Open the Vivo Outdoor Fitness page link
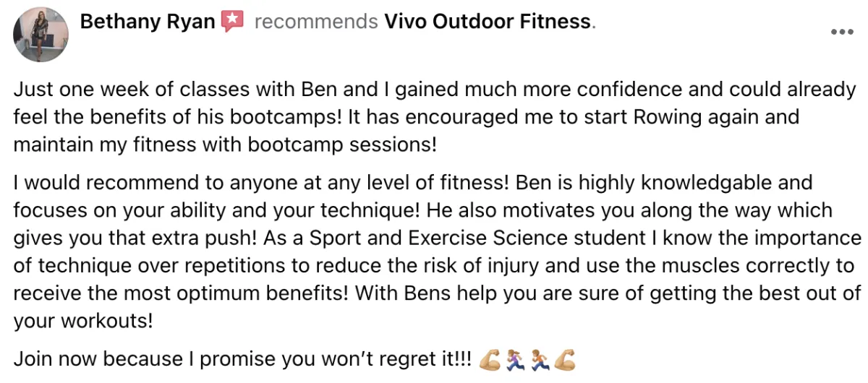This screenshot has height=383, width=868. (487, 22)
